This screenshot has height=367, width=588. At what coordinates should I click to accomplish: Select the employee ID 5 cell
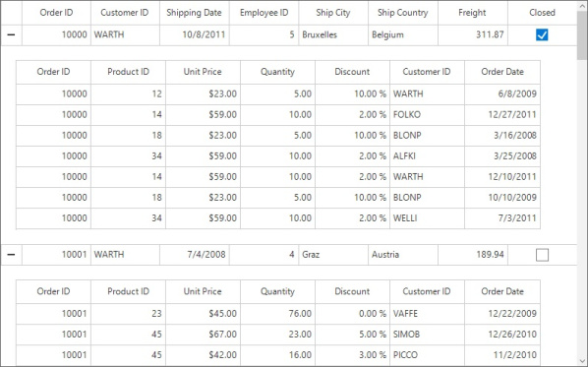point(264,35)
